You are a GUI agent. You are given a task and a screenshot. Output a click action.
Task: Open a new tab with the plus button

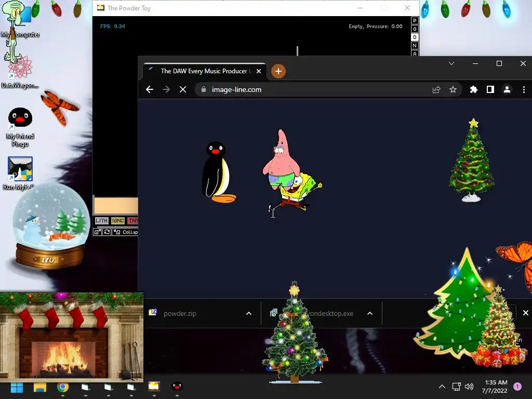278,71
